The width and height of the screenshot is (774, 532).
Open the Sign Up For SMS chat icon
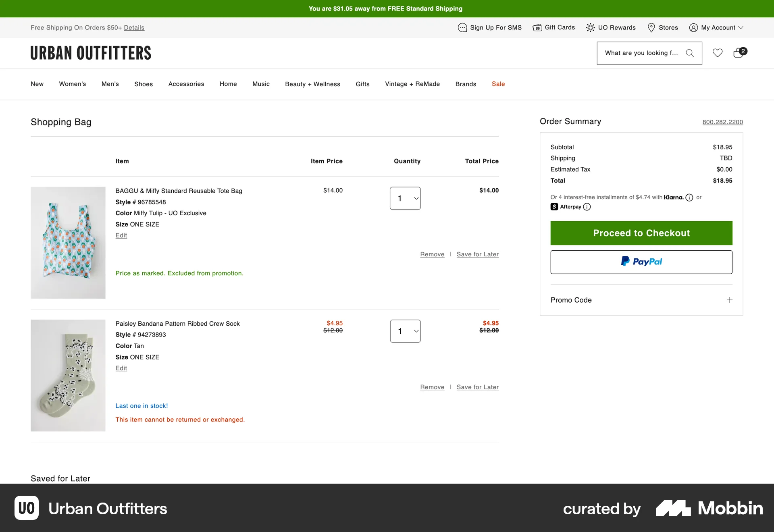coord(462,27)
